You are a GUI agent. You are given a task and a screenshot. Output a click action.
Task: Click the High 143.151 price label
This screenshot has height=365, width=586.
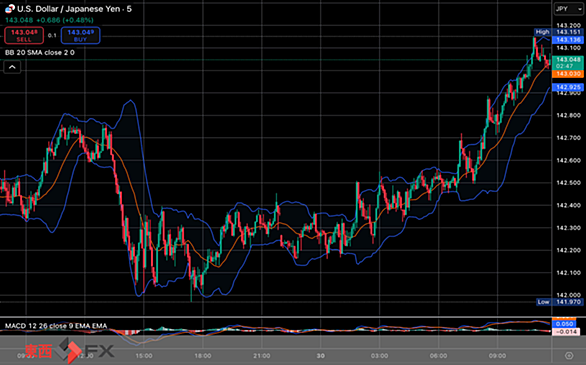[x=558, y=32]
